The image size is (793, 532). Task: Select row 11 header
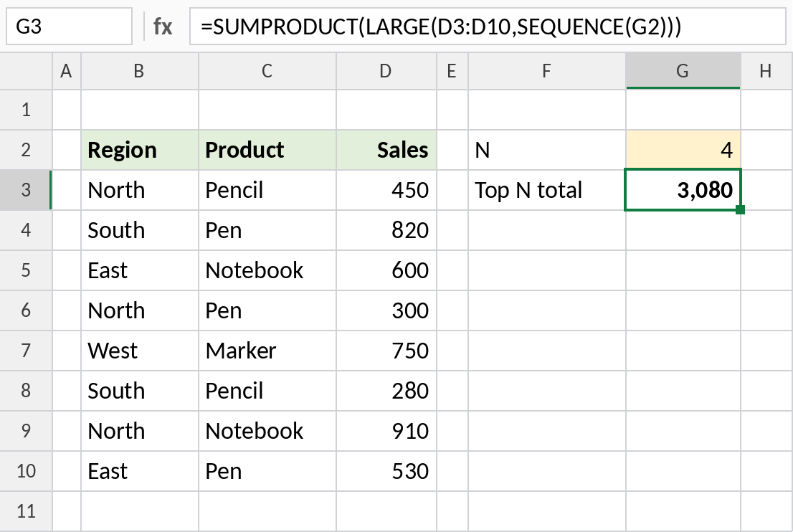[26, 510]
